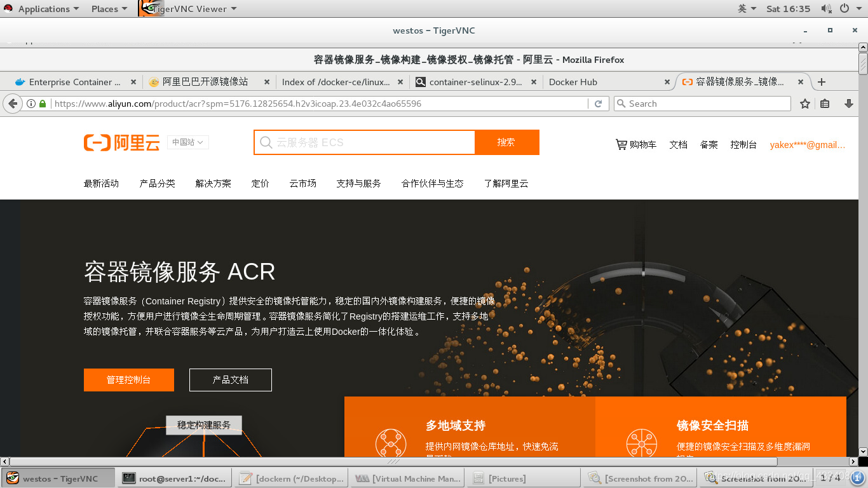The width and height of the screenshot is (868, 488).
Task: Click the green padlock security icon
Action: coord(43,104)
